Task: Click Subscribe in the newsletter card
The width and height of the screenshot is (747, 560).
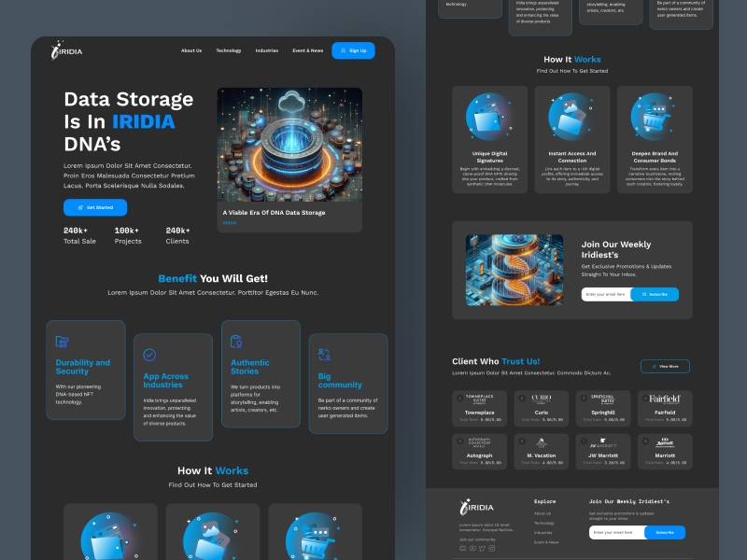Action: (655, 294)
